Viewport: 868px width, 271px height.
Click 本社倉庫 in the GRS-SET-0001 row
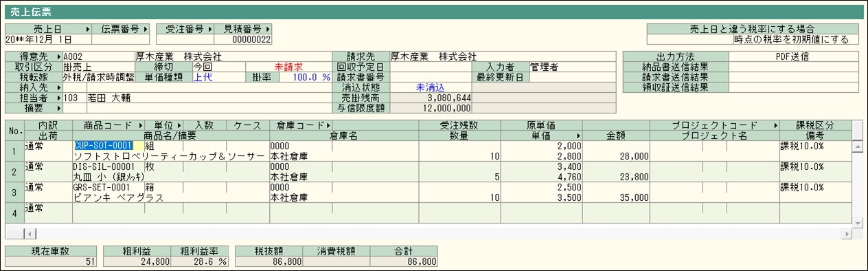point(343,197)
